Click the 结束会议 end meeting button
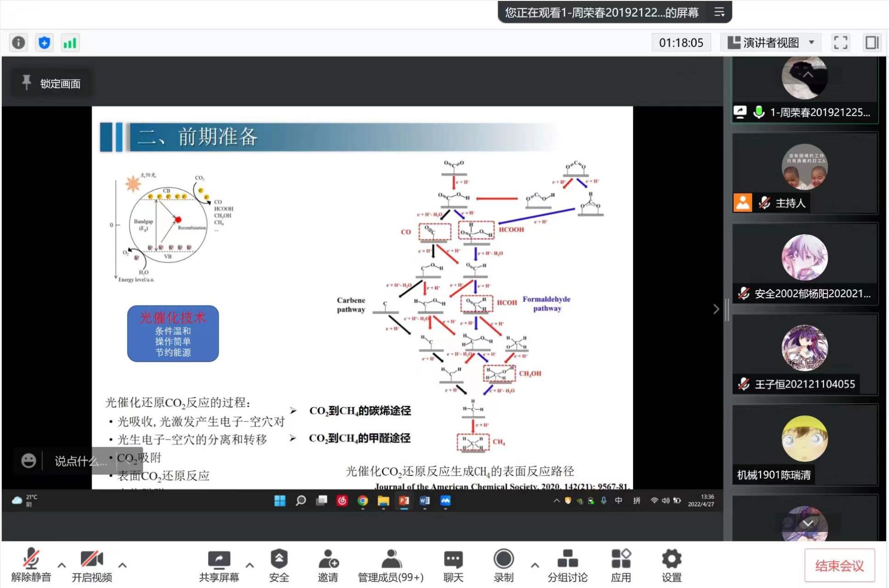Image resolution: width=889 pixels, height=588 pixels. 839,565
